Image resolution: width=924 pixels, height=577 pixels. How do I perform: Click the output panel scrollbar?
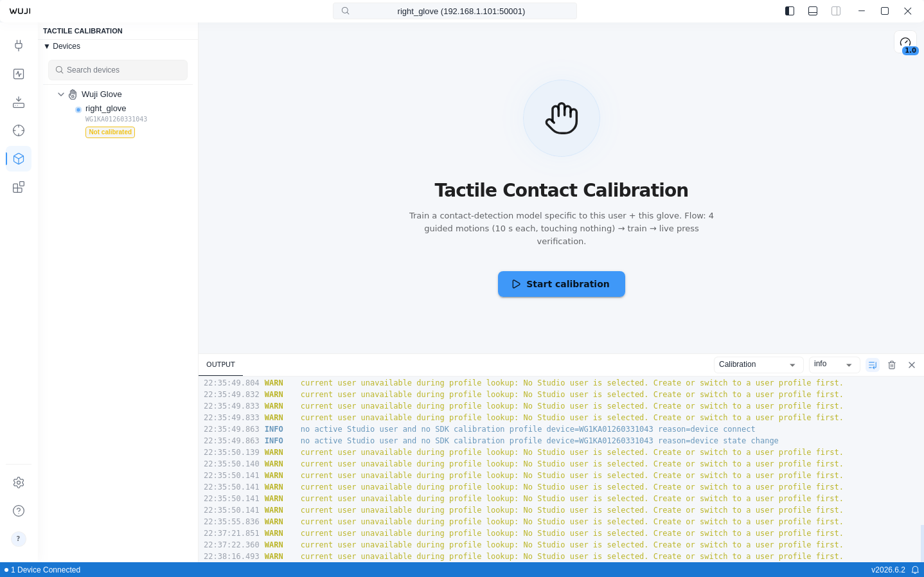922,542
